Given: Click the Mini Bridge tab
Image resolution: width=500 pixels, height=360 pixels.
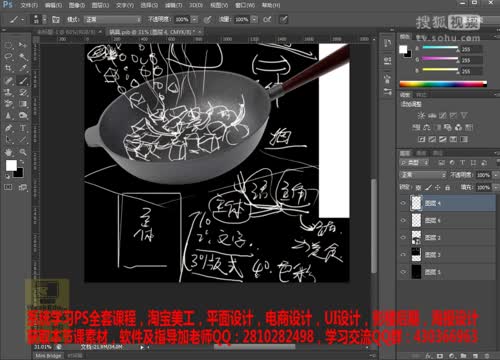Looking at the screenshot, I should [48, 356].
